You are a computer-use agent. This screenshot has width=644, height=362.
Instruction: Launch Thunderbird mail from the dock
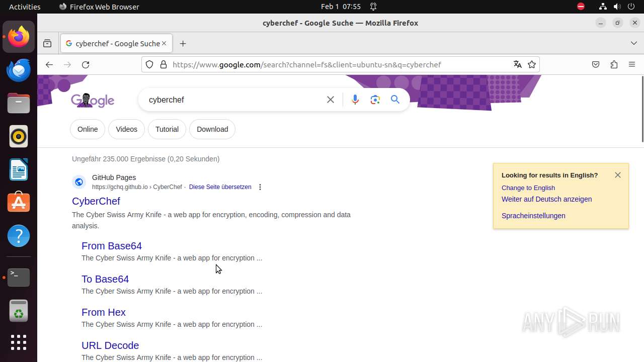19,70
